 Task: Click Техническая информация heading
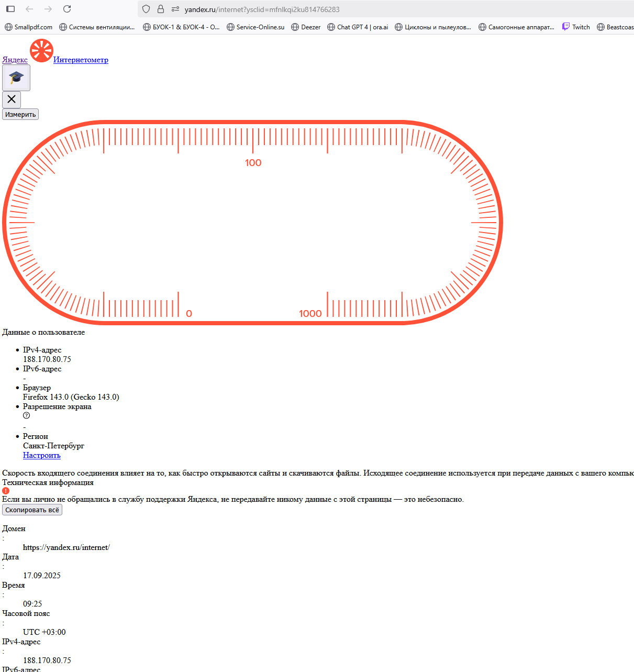(48, 482)
